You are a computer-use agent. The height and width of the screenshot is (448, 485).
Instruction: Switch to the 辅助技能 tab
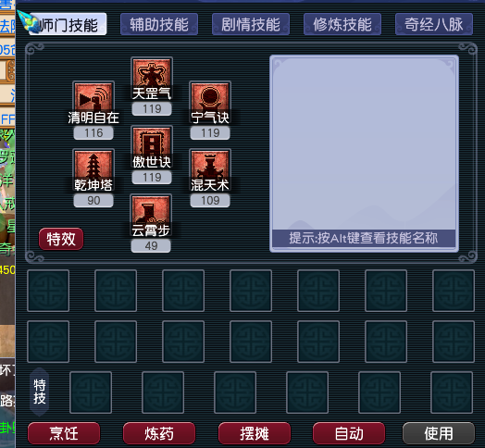pyautogui.click(x=159, y=24)
